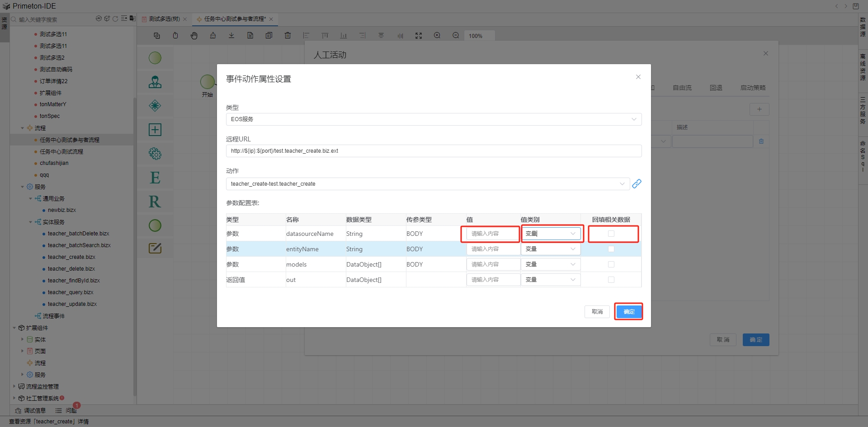Open the 动作 dropdown with teacher_create
Screen dimensions: 868x427
[427, 184]
